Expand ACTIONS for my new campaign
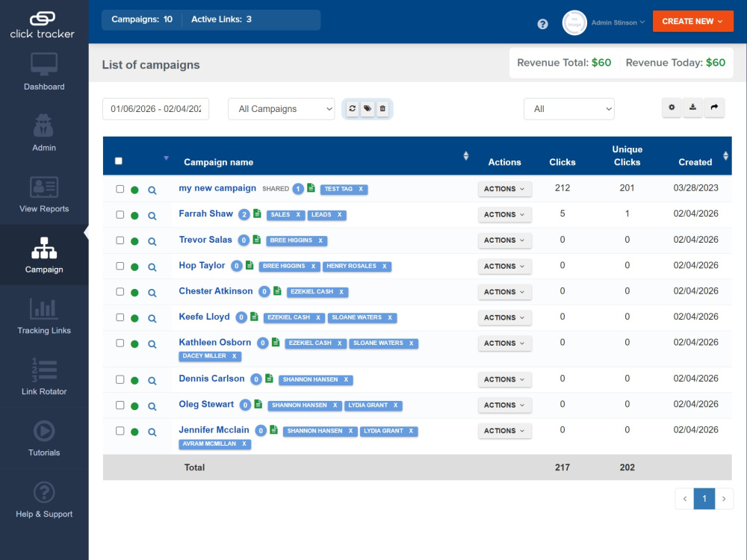The width and height of the screenshot is (747, 560). tap(504, 189)
